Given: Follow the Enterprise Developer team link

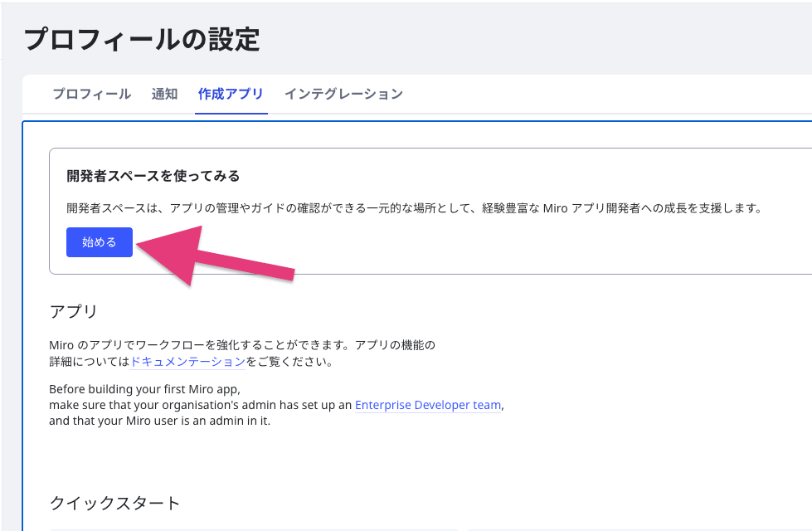Looking at the screenshot, I should click(428, 405).
